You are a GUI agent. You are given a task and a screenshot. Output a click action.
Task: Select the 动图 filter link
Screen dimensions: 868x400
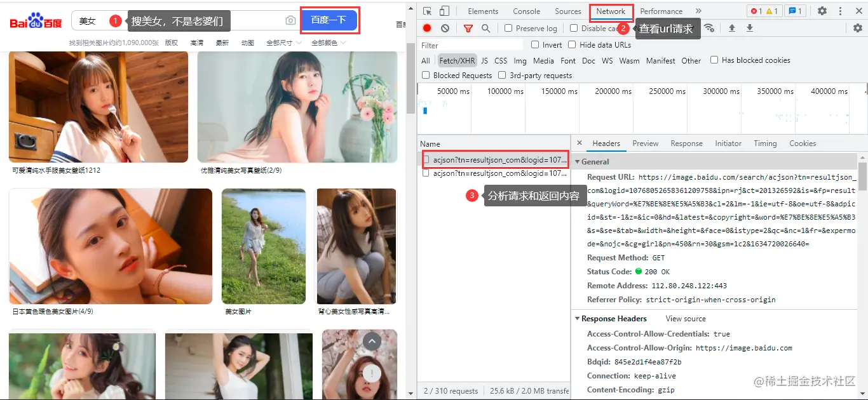pyautogui.click(x=248, y=43)
